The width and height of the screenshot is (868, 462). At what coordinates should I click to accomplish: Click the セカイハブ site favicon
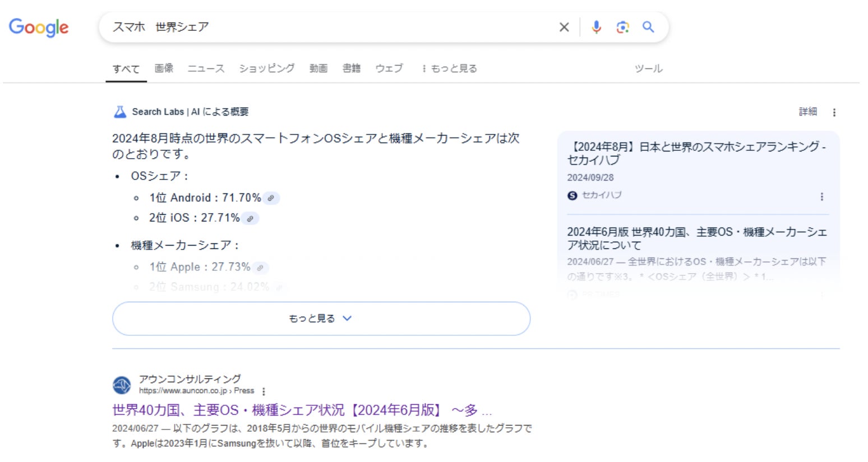click(572, 195)
